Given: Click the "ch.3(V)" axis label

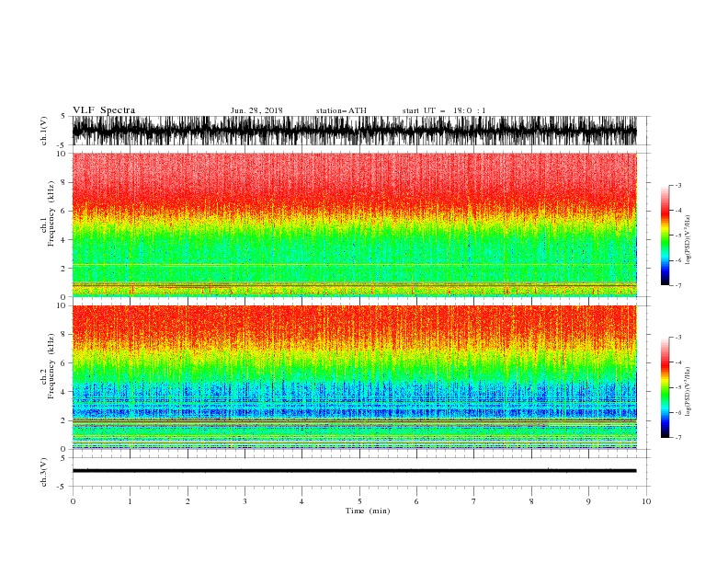Looking at the screenshot, I should tap(44, 472).
